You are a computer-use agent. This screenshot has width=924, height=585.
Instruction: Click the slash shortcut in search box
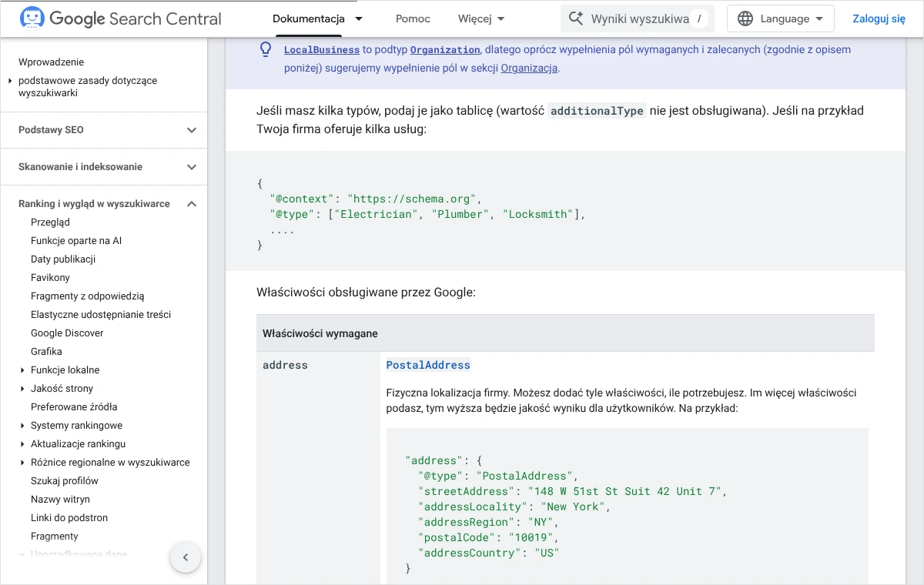pyautogui.click(x=699, y=18)
